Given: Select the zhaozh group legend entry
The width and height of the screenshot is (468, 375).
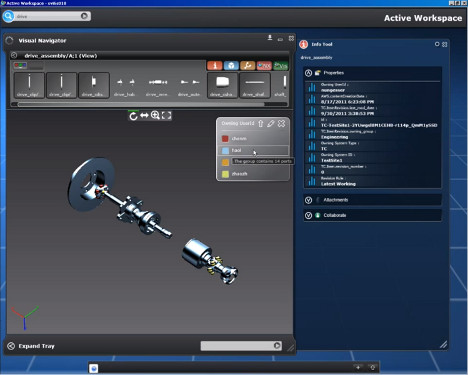Looking at the screenshot, I should pyautogui.click(x=253, y=174).
